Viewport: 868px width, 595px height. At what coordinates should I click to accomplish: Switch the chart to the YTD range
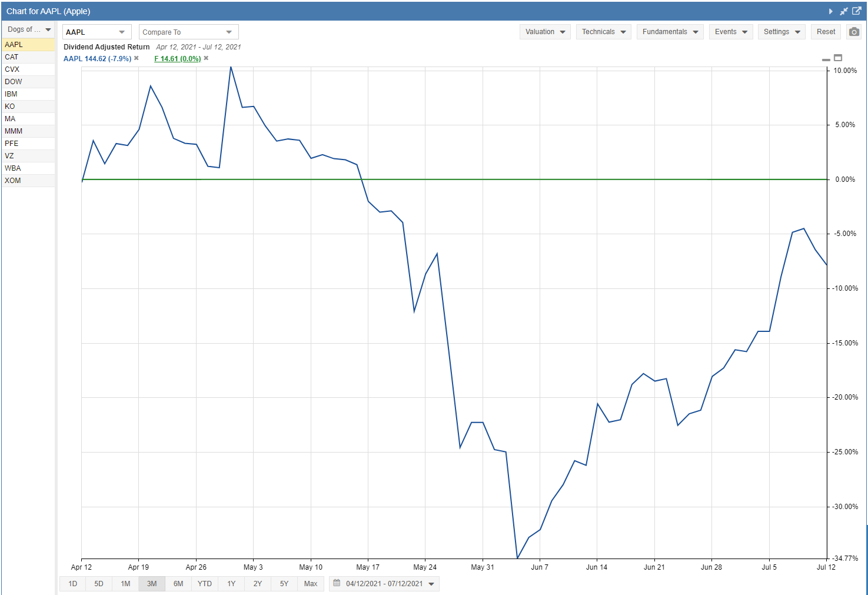point(204,584)
